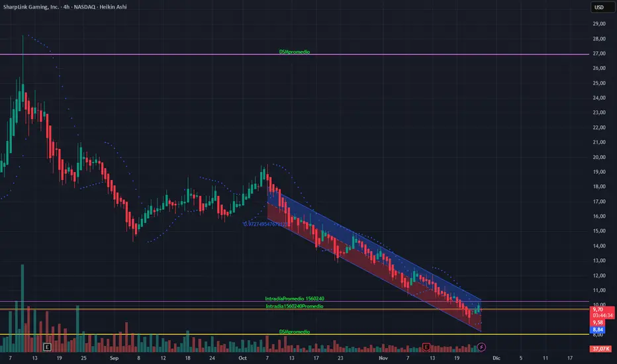Click the 15,00 price axis label
The height and width of the screenshot is (364, 617).
599,231
